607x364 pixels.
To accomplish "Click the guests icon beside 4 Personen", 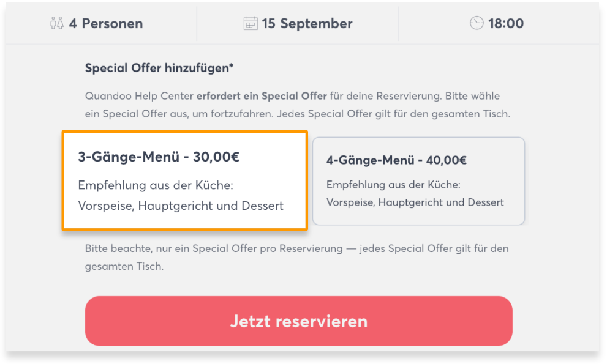I will [x=56, y=24].
